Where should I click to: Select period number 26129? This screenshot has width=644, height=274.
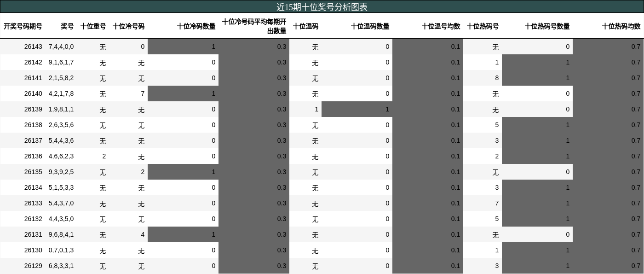(x=33, y=266)
